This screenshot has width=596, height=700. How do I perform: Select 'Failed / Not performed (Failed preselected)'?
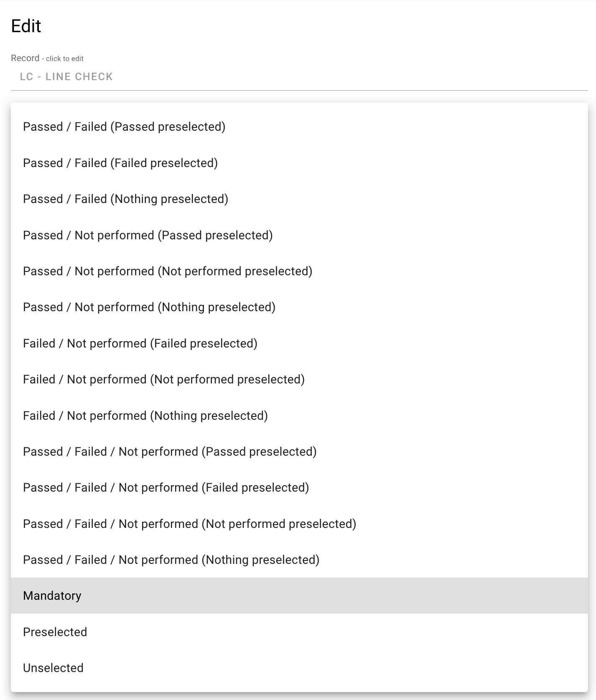140,344
